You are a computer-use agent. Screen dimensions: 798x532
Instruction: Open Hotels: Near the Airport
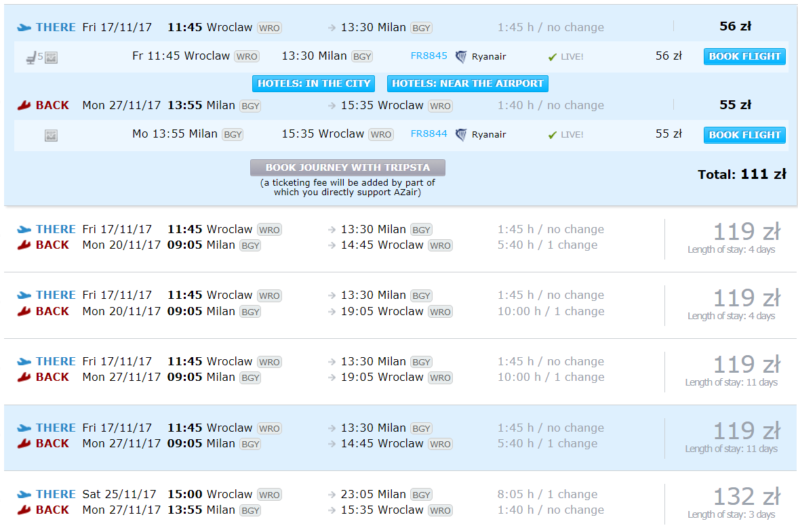tap(467, 83)
